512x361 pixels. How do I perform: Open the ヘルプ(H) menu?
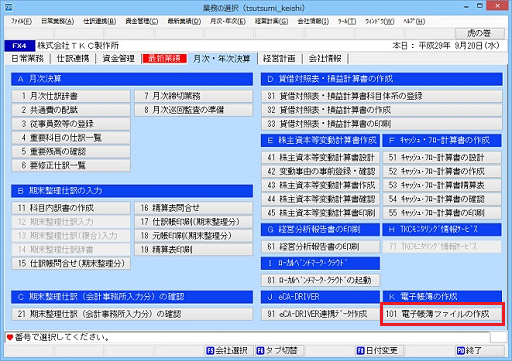[414, 21]
